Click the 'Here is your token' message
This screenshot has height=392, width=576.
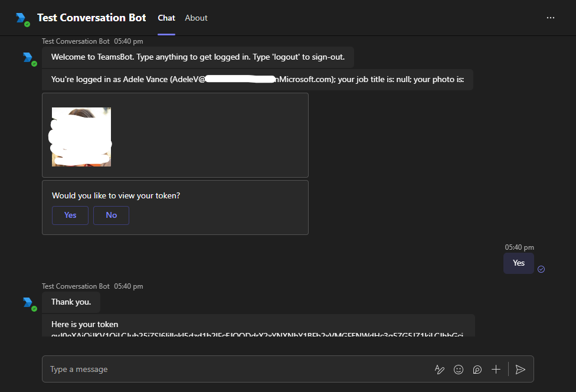point(258,325)
